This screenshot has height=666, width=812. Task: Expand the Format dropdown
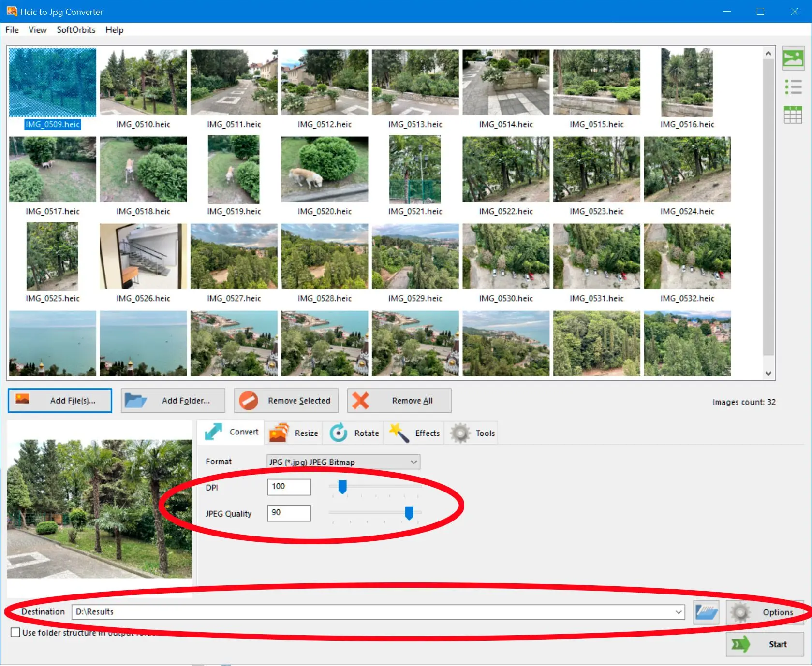(x=413, y=462)
